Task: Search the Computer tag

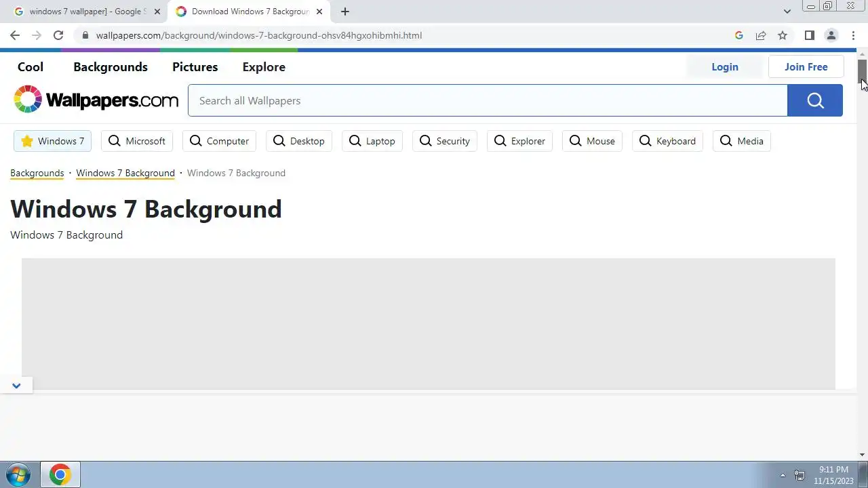Action: pyautogui.click(x=219, y=141)
